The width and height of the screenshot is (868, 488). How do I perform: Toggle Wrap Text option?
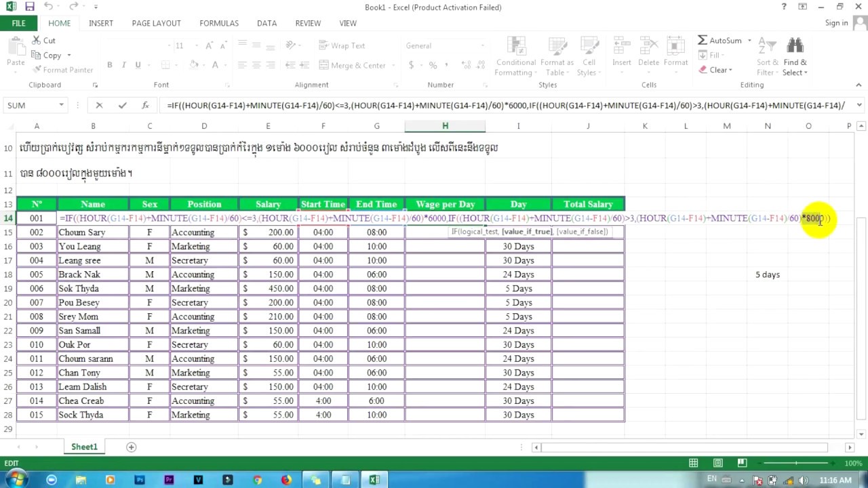pyautogui.click(x=342, y=45)
